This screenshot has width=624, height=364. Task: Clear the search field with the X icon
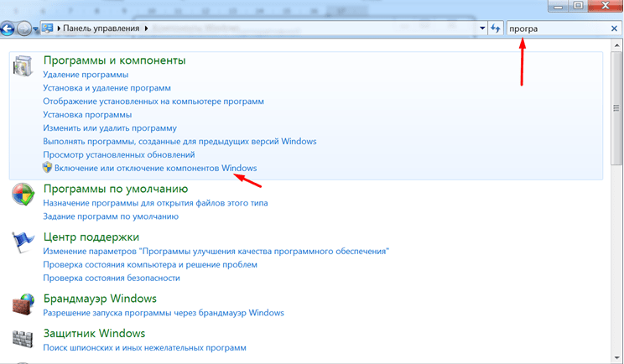click(x=613, y=29)
